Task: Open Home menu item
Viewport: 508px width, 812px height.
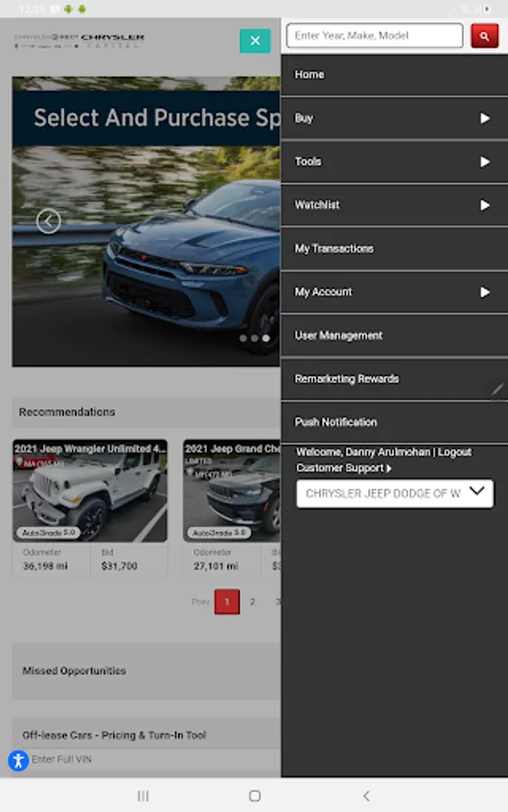Action: [394, 75]
